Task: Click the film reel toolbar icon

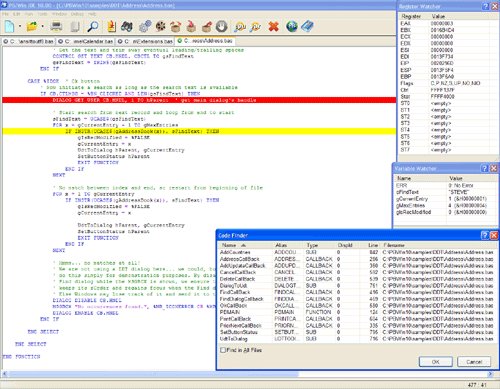Action: [x=160, y=26]
